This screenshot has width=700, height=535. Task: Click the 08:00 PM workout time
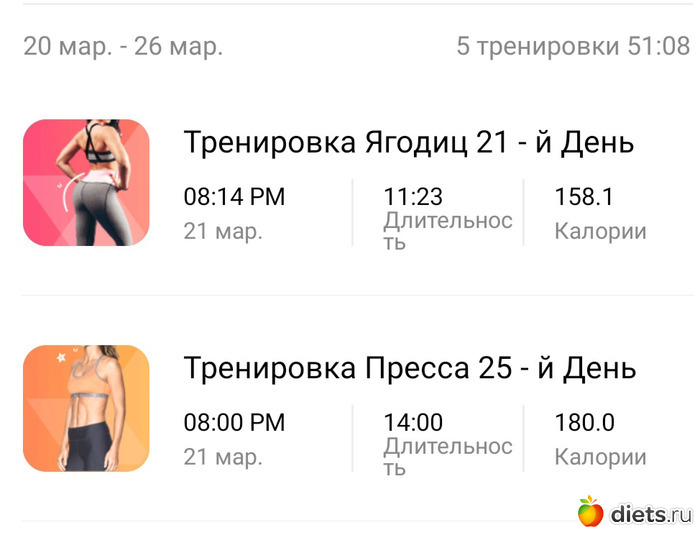click(x=234, y=422)
